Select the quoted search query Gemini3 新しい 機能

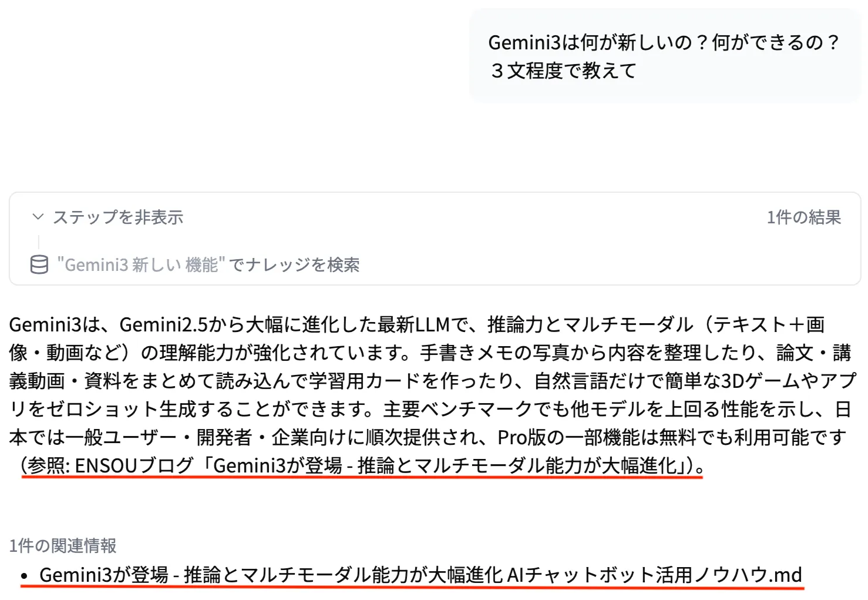[141, 264]
